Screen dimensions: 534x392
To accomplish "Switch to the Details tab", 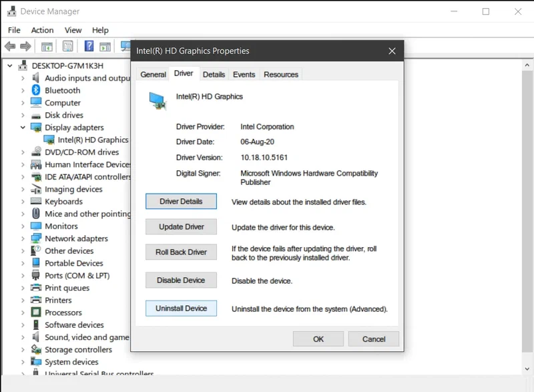I will click(x=214, y=74).
